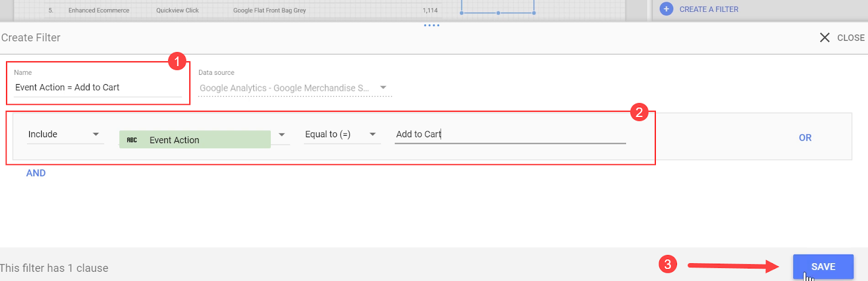Screen dimensions: 868x281
Task: Expand the Include/Exclude dropdown
Action: click(x=65, y=134)
